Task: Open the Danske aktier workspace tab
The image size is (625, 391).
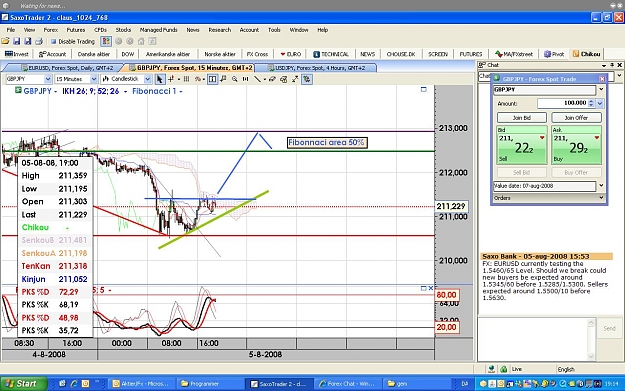Action: [x=94, y=54]
